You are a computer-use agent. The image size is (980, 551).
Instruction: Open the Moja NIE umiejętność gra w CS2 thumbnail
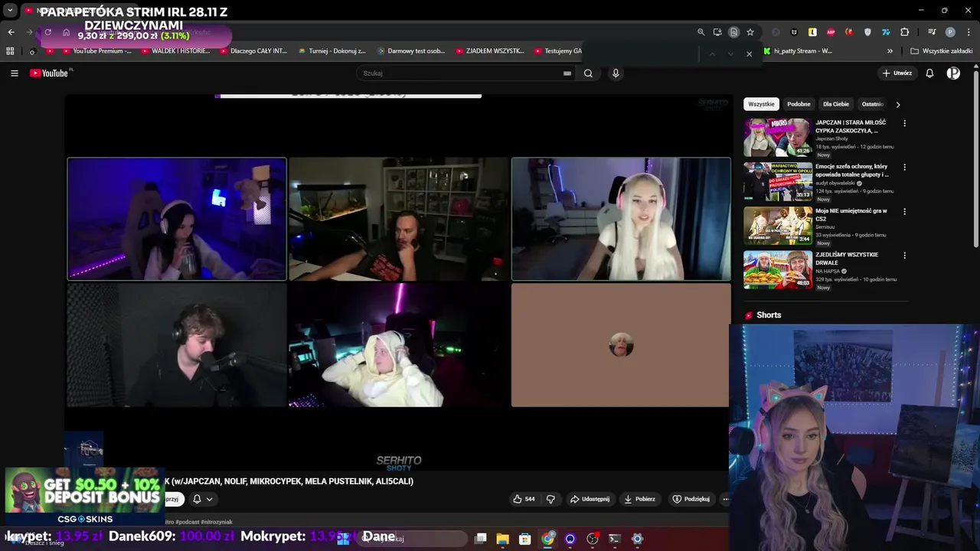coord(778,225)
